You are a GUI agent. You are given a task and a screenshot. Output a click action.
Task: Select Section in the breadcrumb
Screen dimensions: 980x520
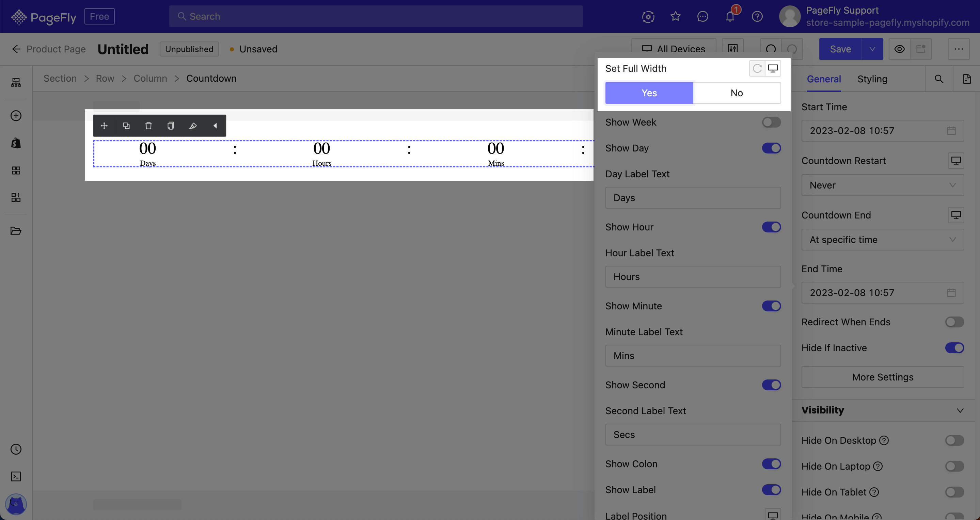(60, 78)
